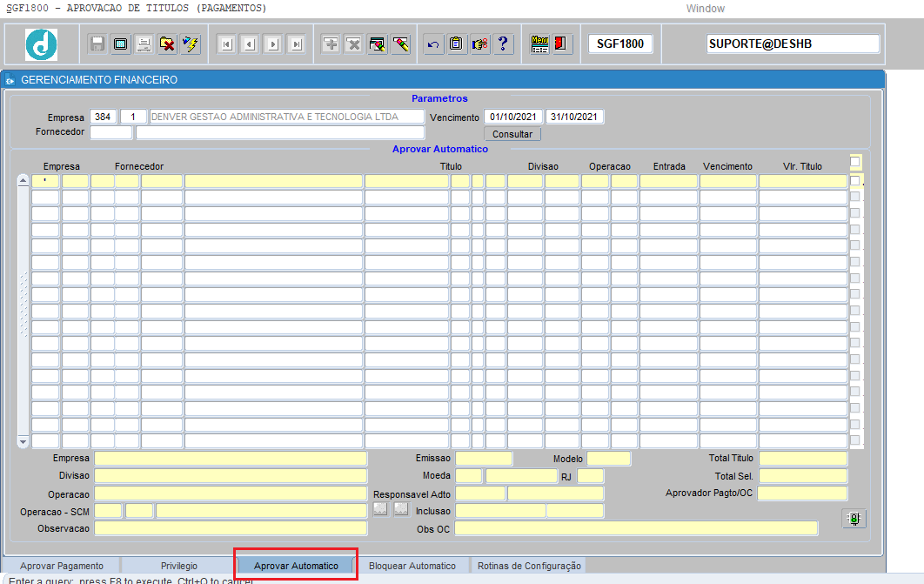This screenshot has height=584, width=924.
Task: Check the highlighted first row checkbox
Action: [x=855, y=181]
